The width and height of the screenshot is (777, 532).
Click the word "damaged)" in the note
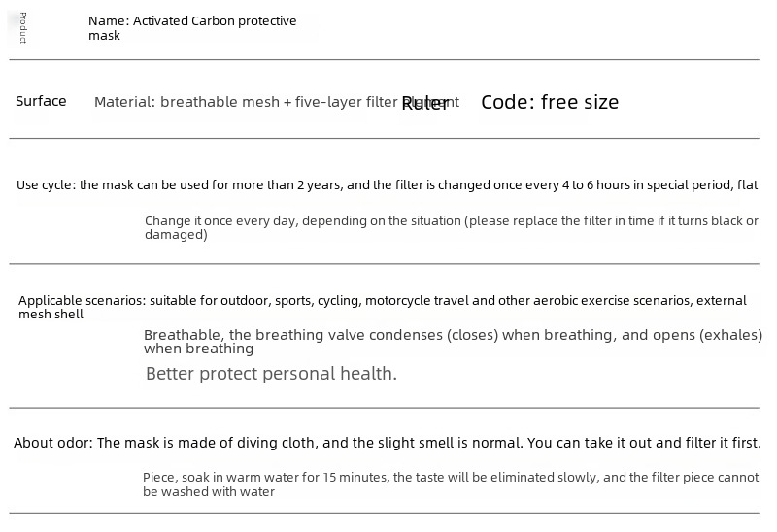176,234
